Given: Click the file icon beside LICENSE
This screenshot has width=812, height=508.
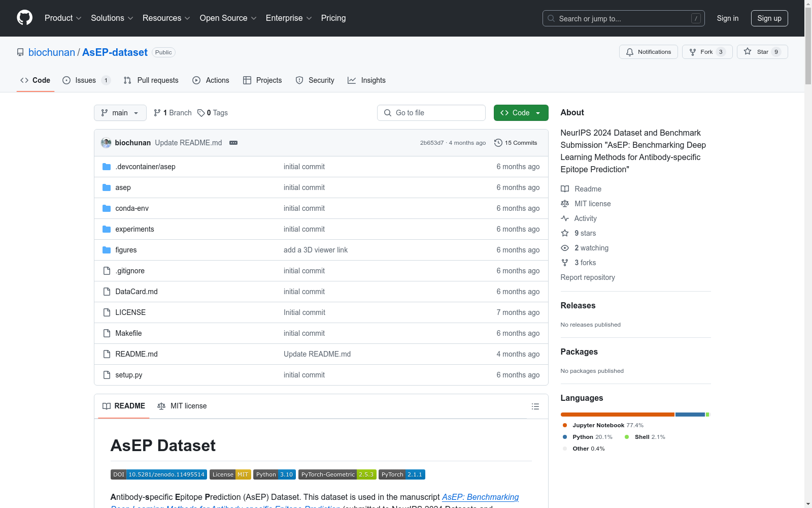Looking at the screenshot, I should click(107, 312).
